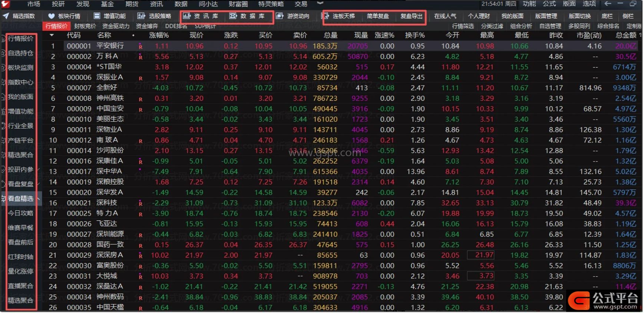
Task: Expand the 投研内参 sidebar group
Action: (38, 169)
